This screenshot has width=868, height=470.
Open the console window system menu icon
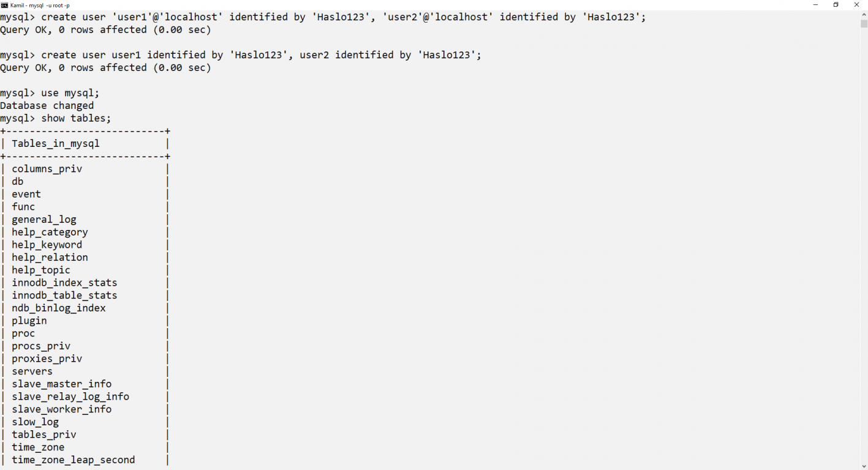click(4, 5)
